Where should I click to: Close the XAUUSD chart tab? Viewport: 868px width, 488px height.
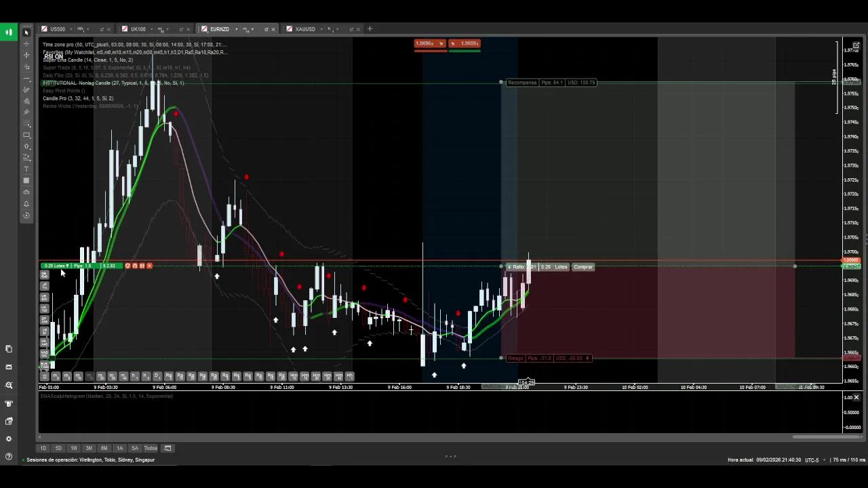[x=358, y=29]
